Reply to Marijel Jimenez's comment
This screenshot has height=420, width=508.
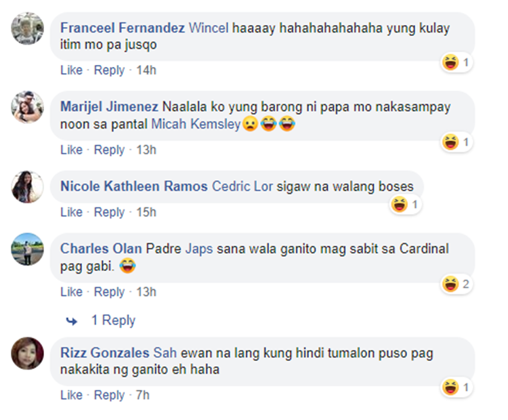(x=109, y=150)
